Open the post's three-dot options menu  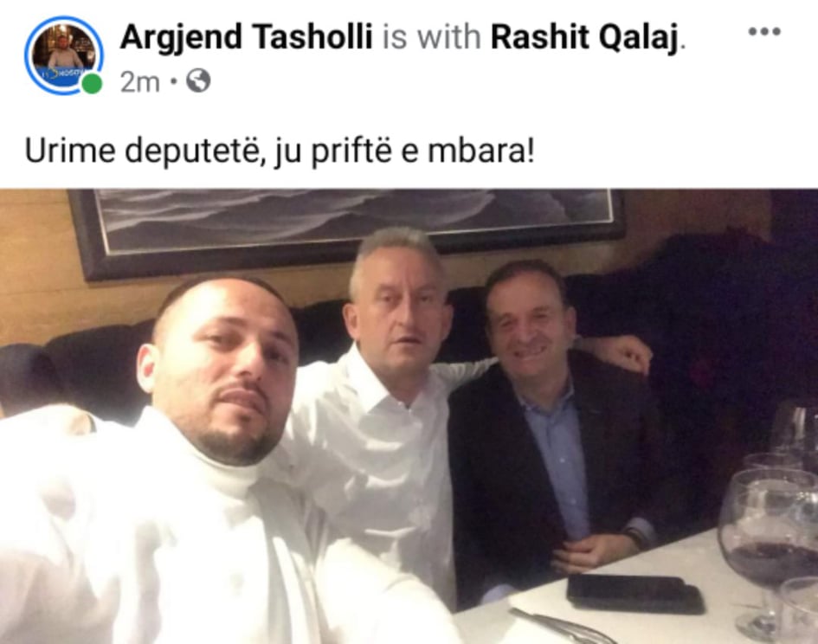(764, 32)
